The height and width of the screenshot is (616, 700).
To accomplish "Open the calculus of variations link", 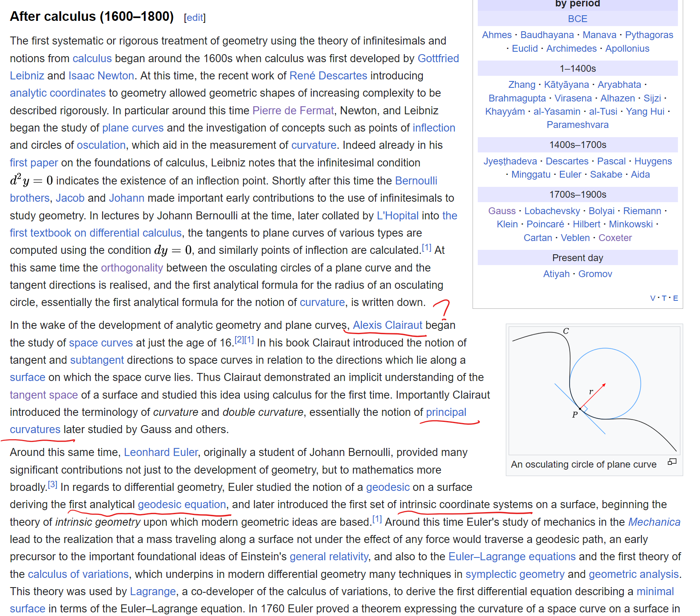I will tap(78, 574).
